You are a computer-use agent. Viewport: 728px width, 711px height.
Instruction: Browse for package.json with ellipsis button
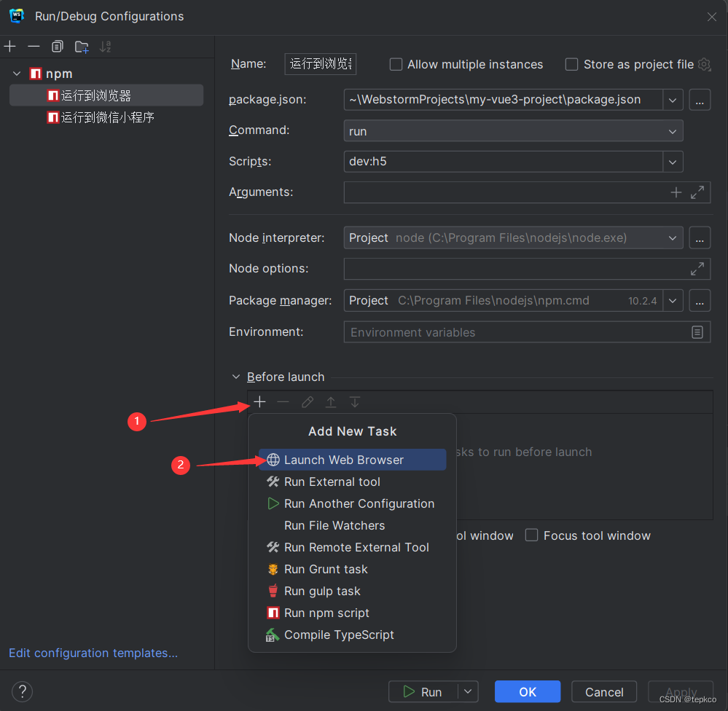point(700,100)
